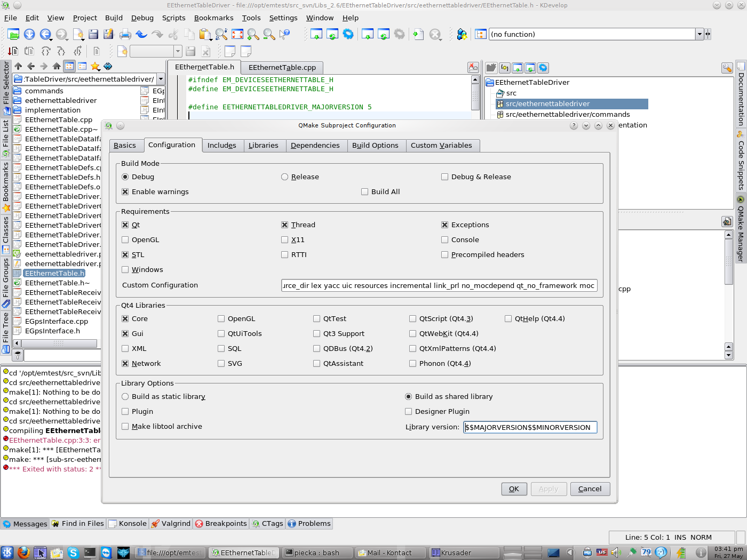Click the blue gear icon in QMake Manager
The height and width of the screenshot is (560, 747).
click(x=543, y=68)
